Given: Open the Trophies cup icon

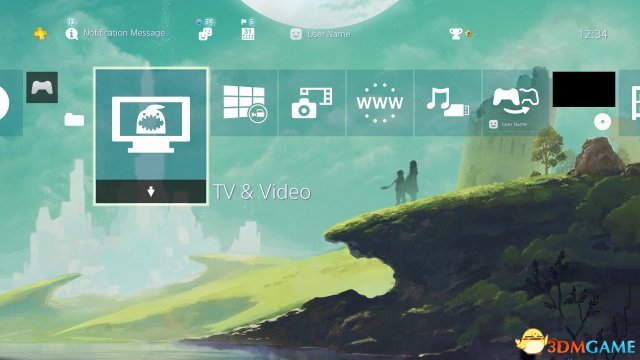Looking at the screenshot, I should pyautogui.click(x=456, y=33).
